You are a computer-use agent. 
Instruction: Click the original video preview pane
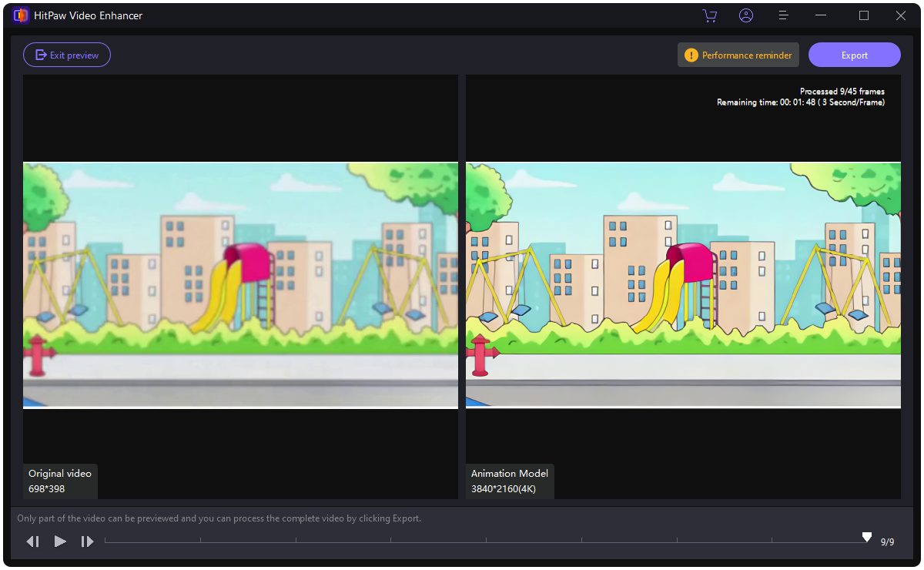(240, 285)
